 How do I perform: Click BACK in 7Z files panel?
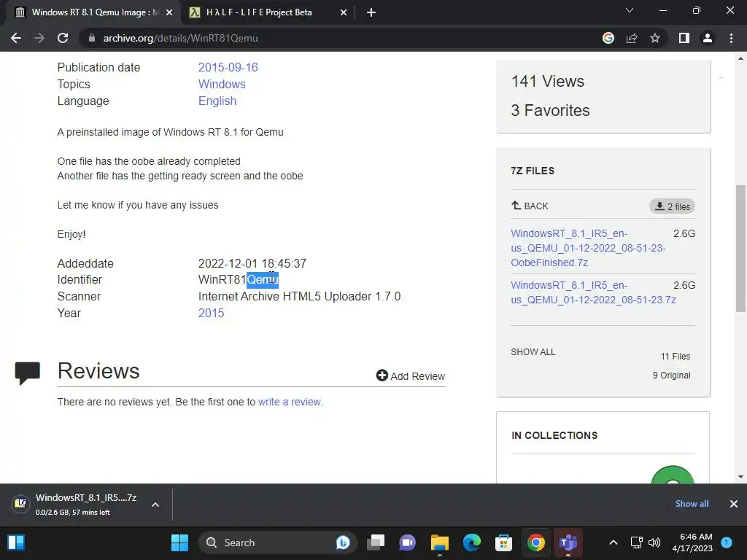[x=530, y=206]
